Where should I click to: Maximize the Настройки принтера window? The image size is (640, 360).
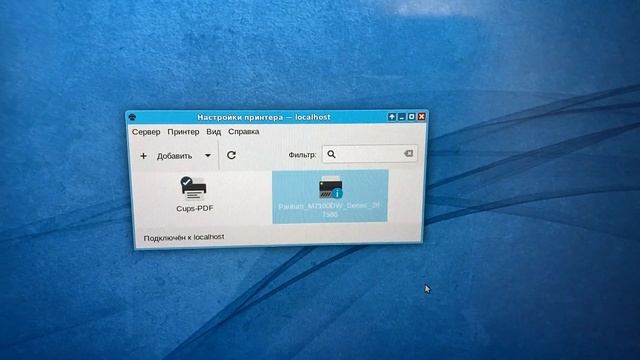pyautogui.click(x=411, y=117)
